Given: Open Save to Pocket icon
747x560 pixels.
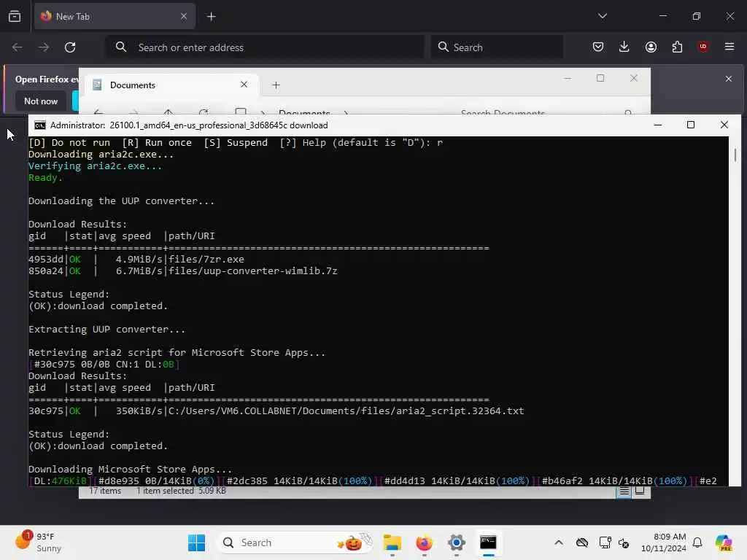Looking at the screenshot, I should [598, 47].
